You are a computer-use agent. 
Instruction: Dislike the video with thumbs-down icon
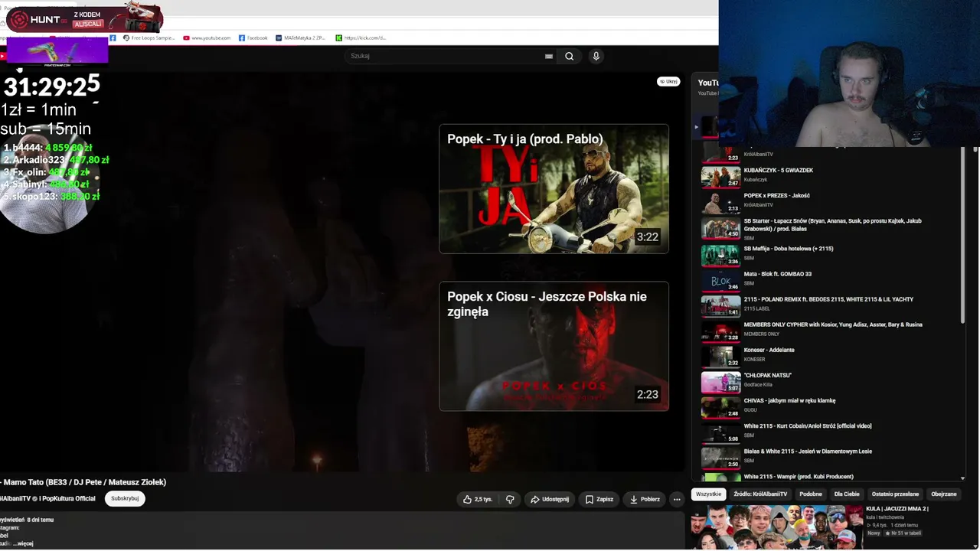coord(510,499)
